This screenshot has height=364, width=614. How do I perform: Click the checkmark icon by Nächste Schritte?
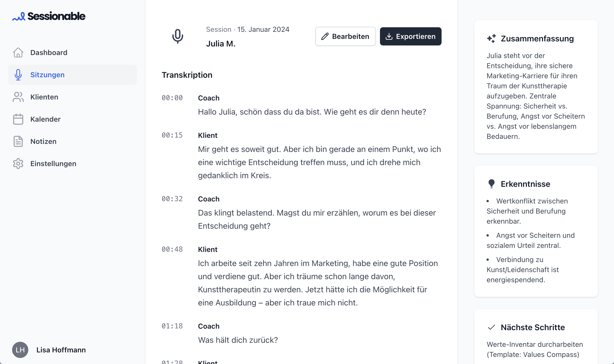coord(491,327)
